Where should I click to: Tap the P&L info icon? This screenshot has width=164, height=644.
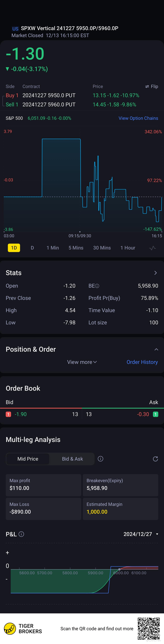[21, 534]
